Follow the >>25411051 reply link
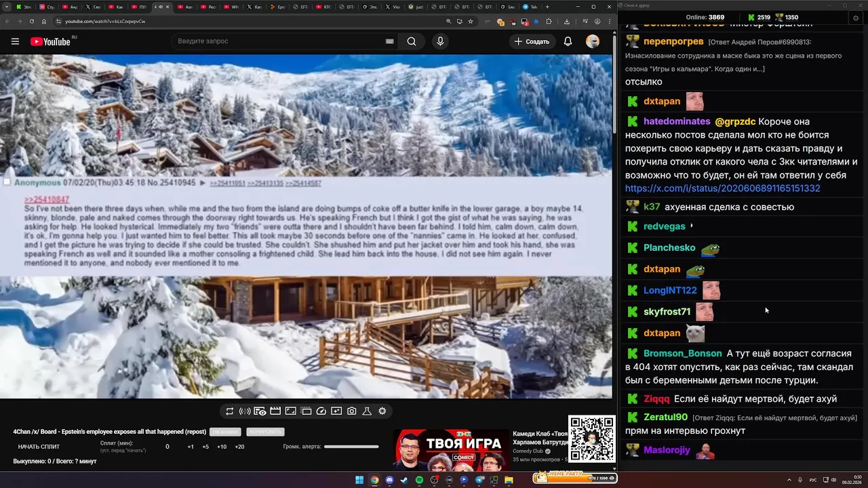This screenshot has width=868, height=488. [x=226, y=183]
